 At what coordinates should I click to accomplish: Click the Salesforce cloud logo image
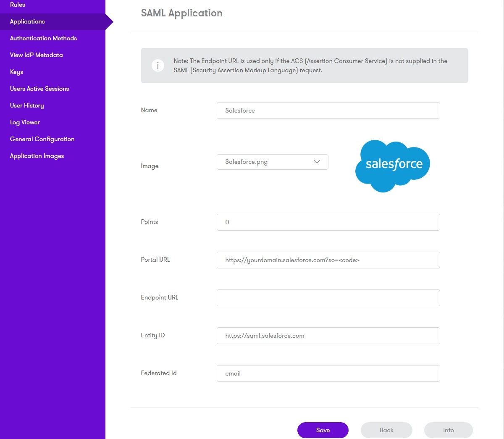click(x=392, y=165)
